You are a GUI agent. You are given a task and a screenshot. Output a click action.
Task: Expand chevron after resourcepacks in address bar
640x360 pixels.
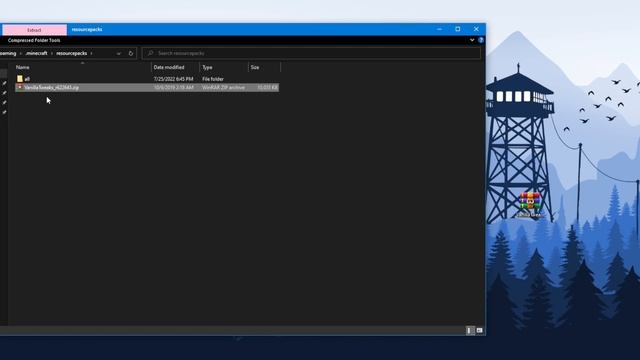click(x=91, y=53)
